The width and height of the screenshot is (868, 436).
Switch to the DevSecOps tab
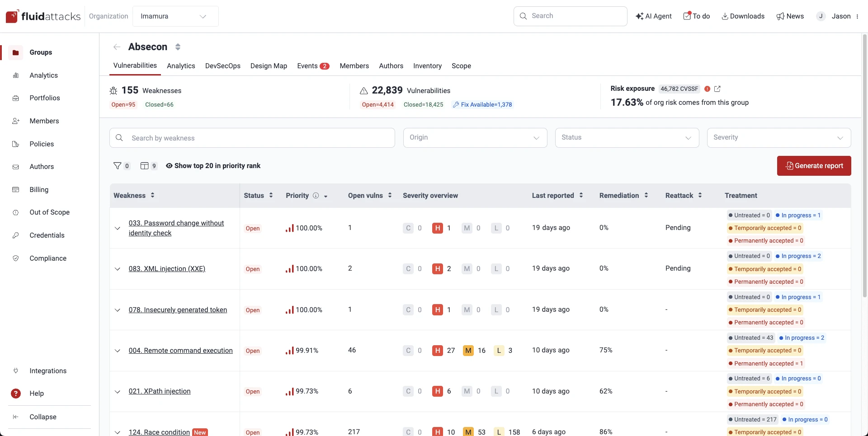[222, 66]
